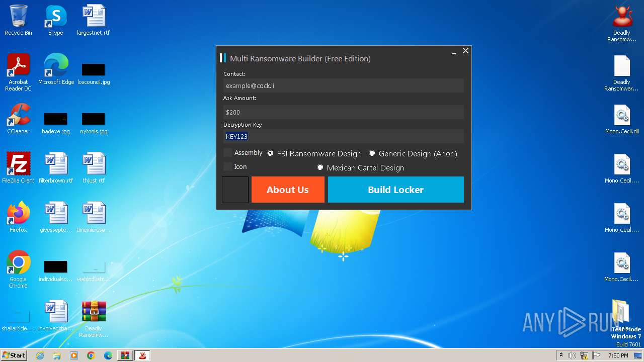Expand hidden system tray icons
Screen dimensions: 644x362
pos(561,355)
